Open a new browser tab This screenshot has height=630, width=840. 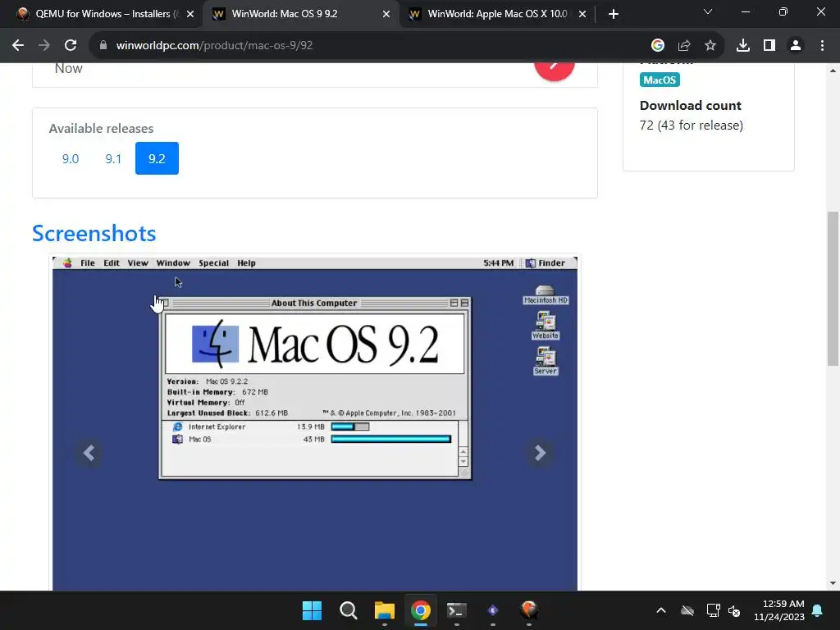point(614,15)
